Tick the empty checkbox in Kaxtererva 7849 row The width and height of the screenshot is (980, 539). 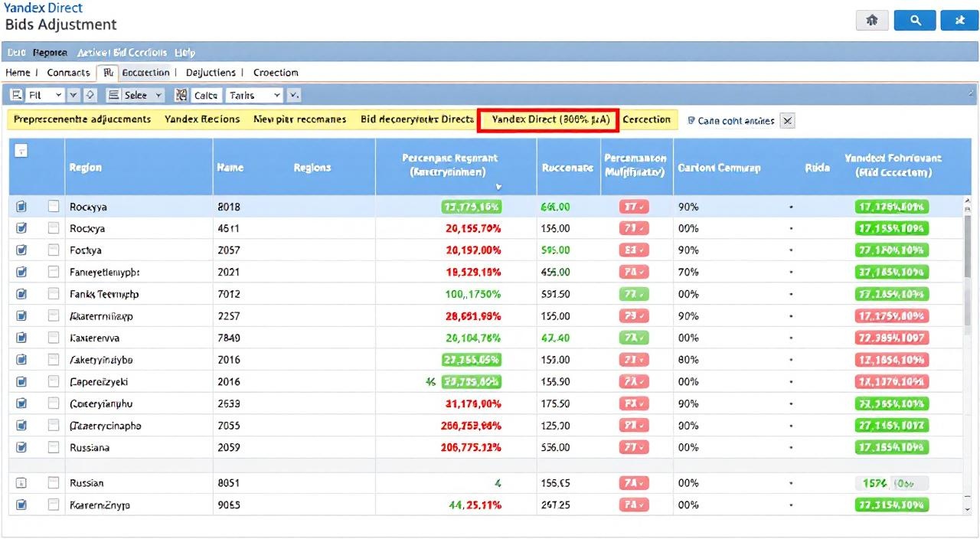point(54,338)
